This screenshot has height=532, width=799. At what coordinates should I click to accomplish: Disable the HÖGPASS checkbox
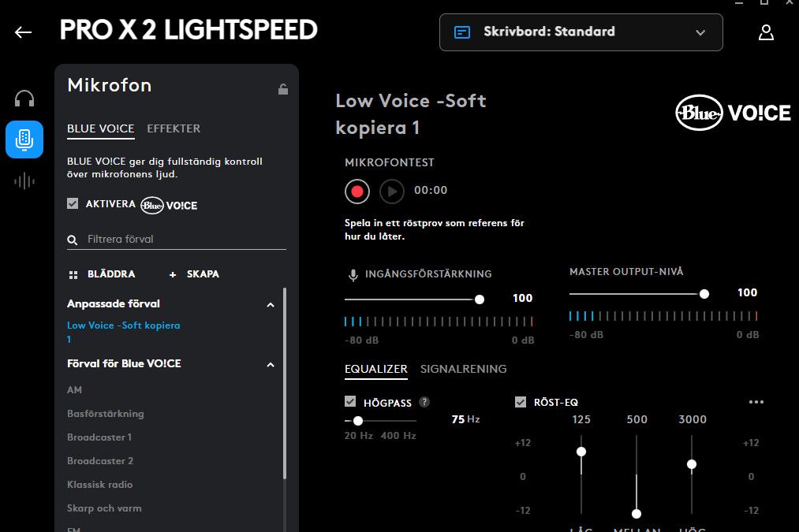(x=350, y=402)
